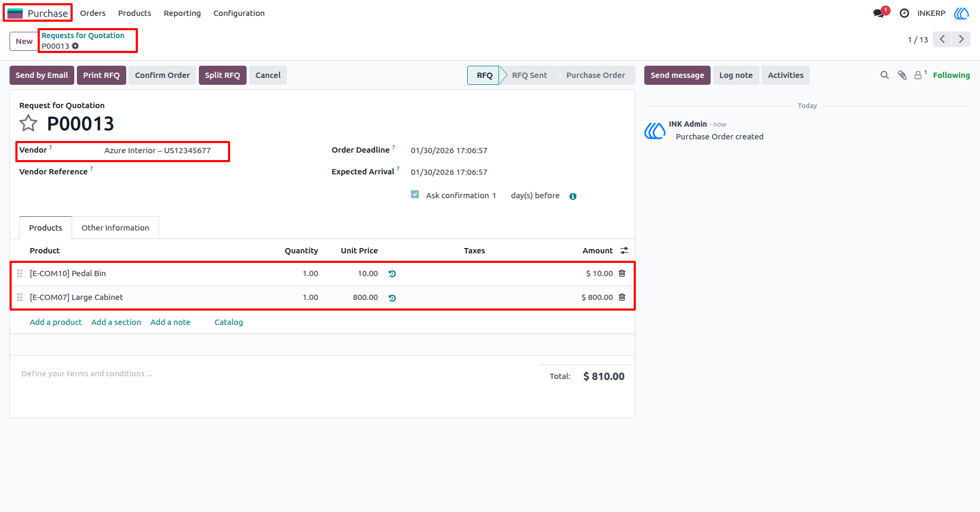Screen dimensions: 980x512
Task: Click the drag handle of Large Cabinet row
Action: [20, 297]
